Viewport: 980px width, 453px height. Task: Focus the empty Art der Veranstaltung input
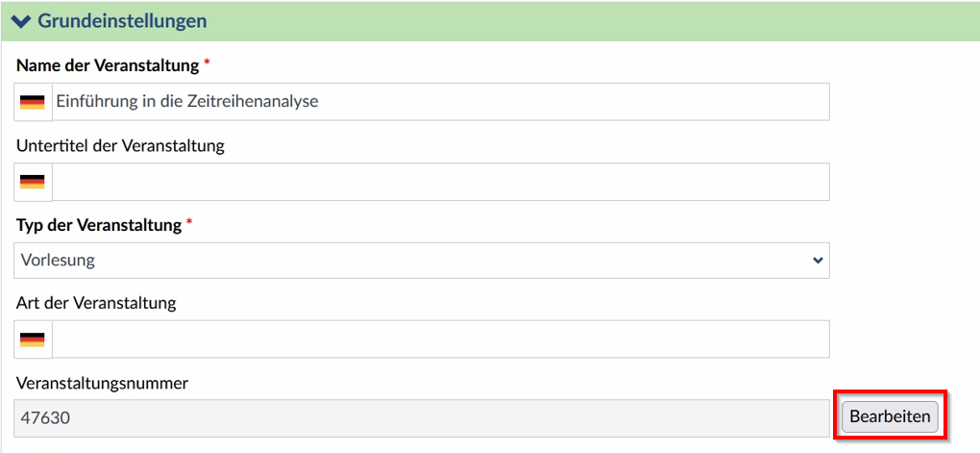click(x=441, y=340)
